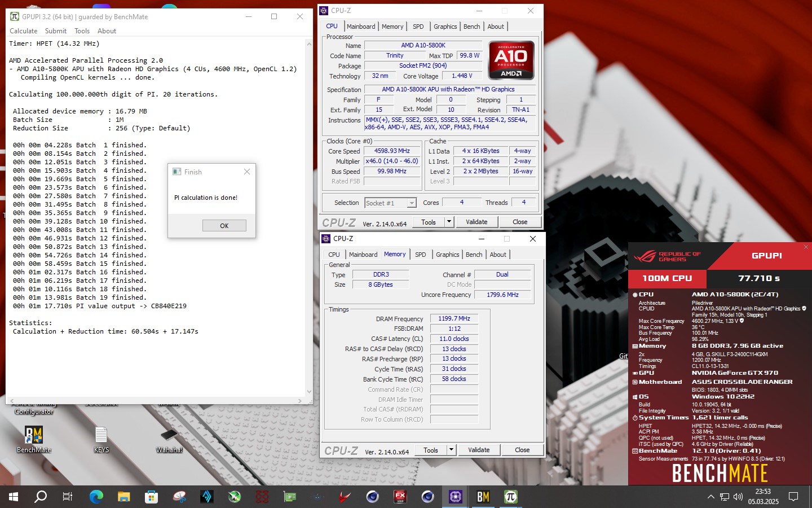Switch to Memory tab in processor CPU-Z window
The height and width of the screenshot is (508, 812).
coord(392,27)
